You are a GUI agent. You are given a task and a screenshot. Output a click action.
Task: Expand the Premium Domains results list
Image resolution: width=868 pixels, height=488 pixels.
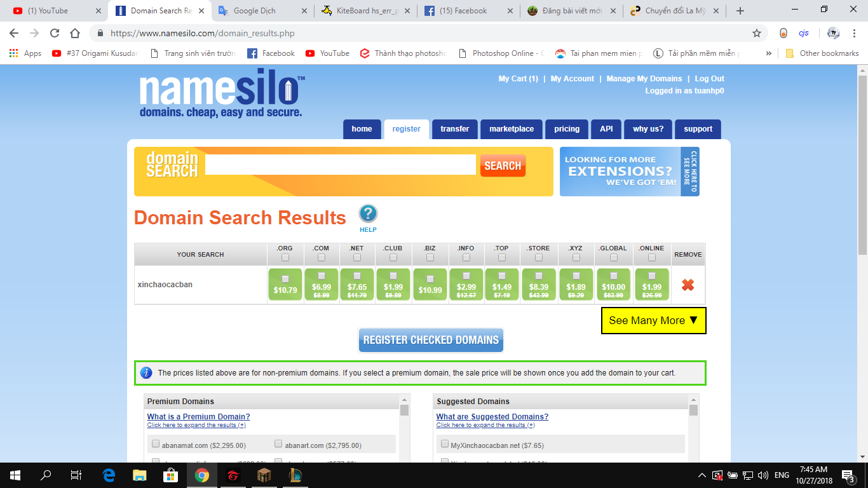(x=196, y=425)
